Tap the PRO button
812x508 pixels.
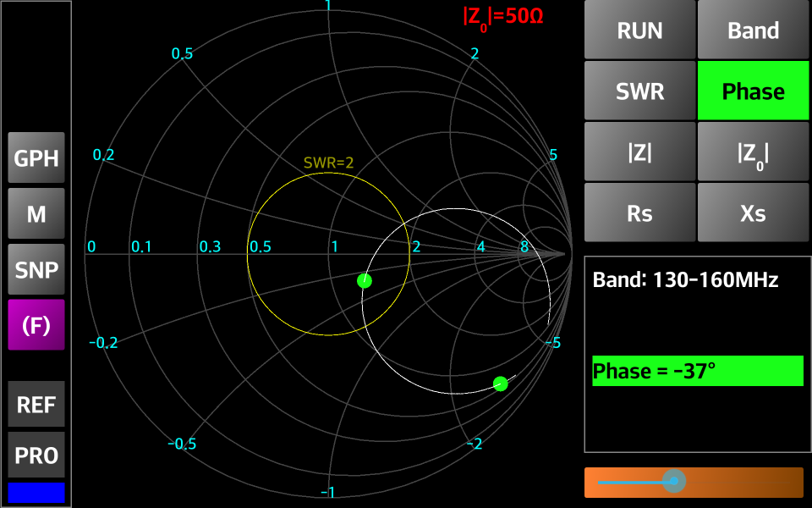click(x=36, y=456)
